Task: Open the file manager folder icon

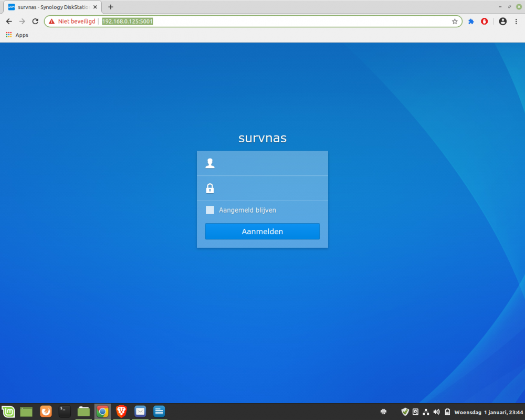Action: [x=83, y=412]
